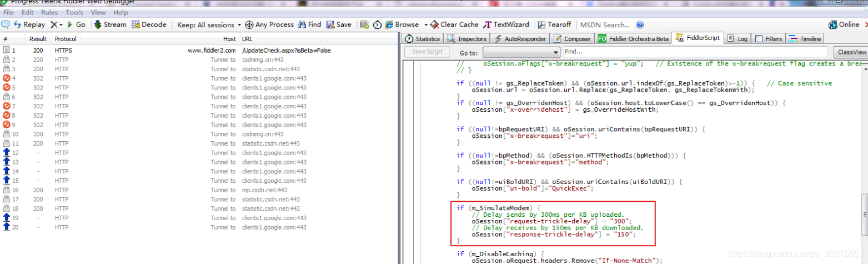
Task: Open the Help menu
Action: pos(121,12)
